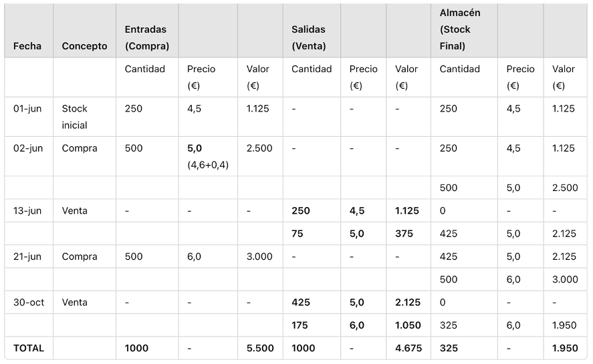Viewport: 593px width, 364px height.
Task: Click the 2.500 purchase value on 02-jun
Action: pos(259,148)
